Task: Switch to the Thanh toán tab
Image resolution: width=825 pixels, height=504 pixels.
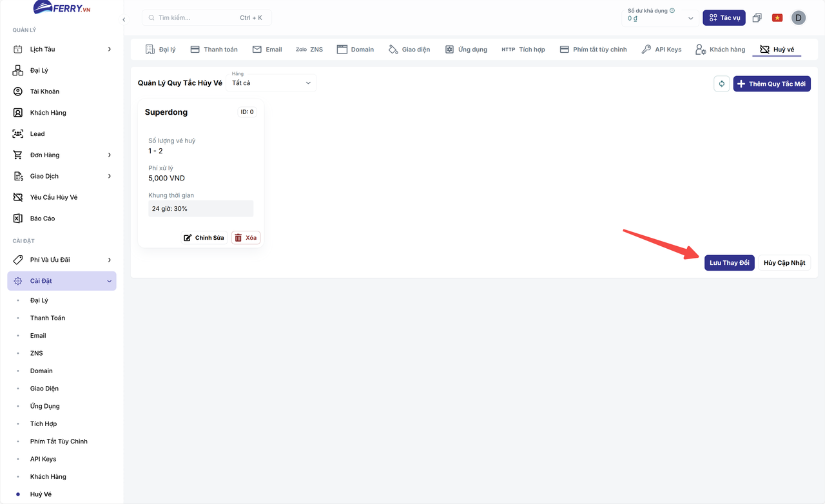Action: (x=214, y=49)
